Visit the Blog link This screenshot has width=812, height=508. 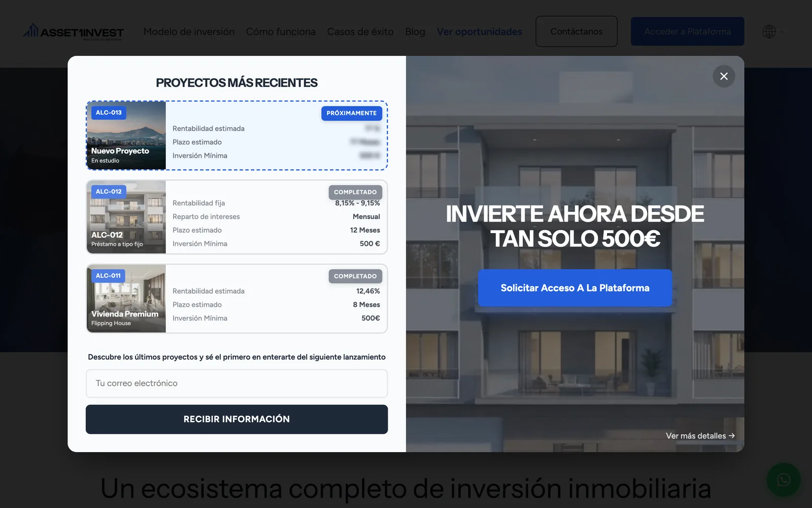[x=415, y=31]
